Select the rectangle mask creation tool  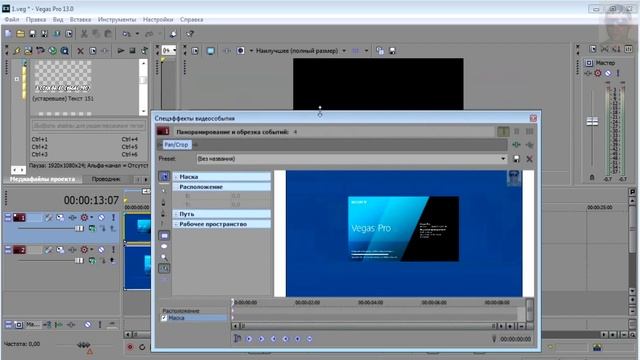tap(164, 236)
